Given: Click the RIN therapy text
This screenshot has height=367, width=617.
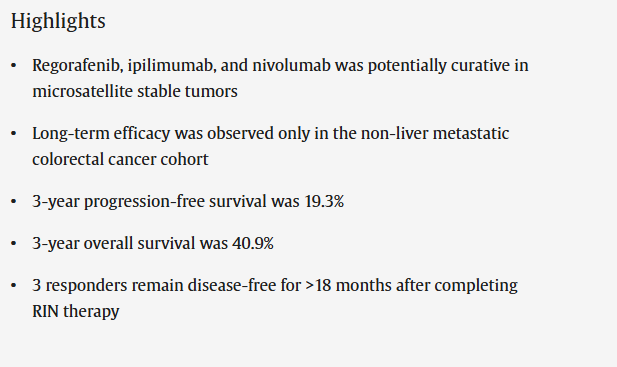Looking at the screenshot, I should pos(76,312).
